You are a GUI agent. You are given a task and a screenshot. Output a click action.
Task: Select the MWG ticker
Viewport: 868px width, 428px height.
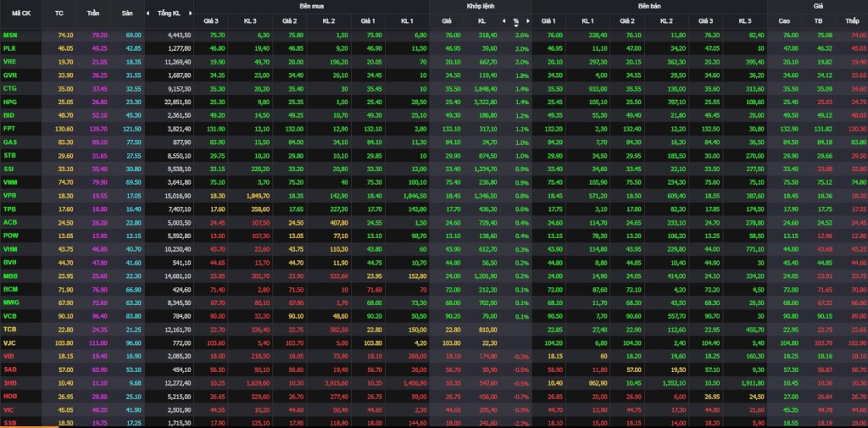coord(10,303)
